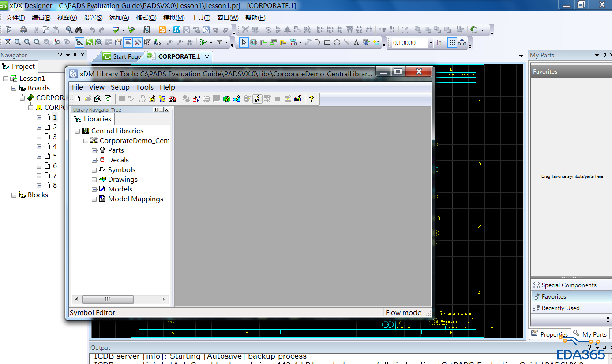Click yellow question mark Help icon
The image size is (612, 364).
pyautogui.click(x=312, y=99)
